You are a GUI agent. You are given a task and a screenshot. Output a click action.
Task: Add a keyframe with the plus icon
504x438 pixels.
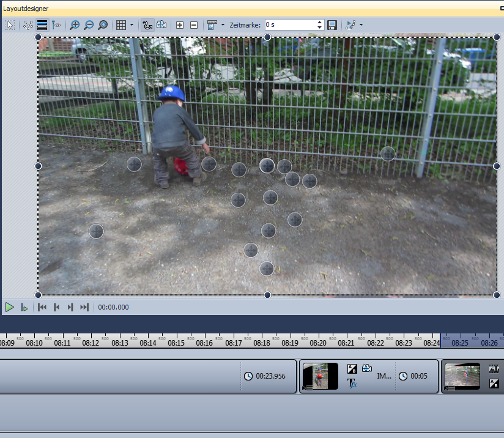180,25
